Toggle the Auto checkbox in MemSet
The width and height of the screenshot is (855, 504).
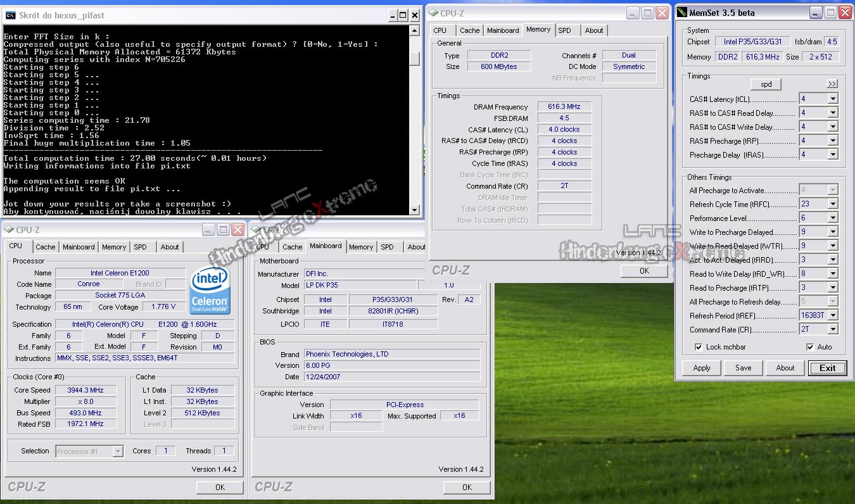810,347
